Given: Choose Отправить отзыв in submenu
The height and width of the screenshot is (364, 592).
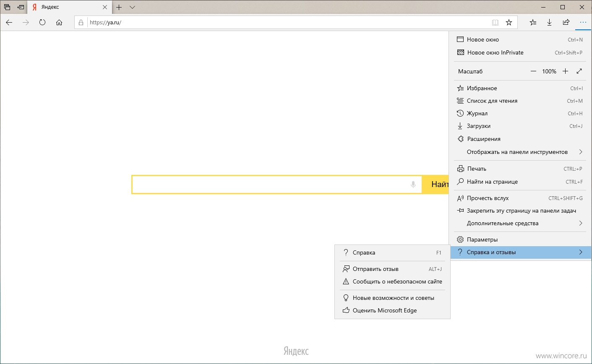Looking at the screenshot, I should pyautogui.click(x=392, y=269).
